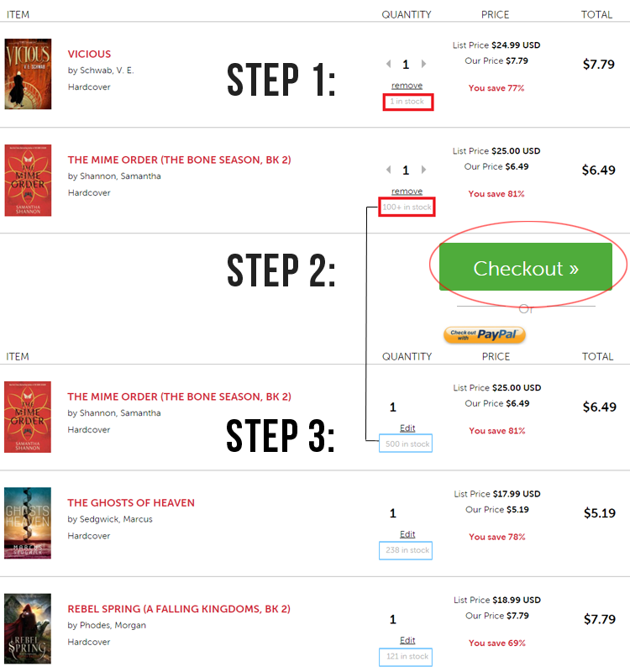This screenshot has width=630, height=672.
Task: View The Ghosts of Heaven cover image
Action: [x=28, y=522]
